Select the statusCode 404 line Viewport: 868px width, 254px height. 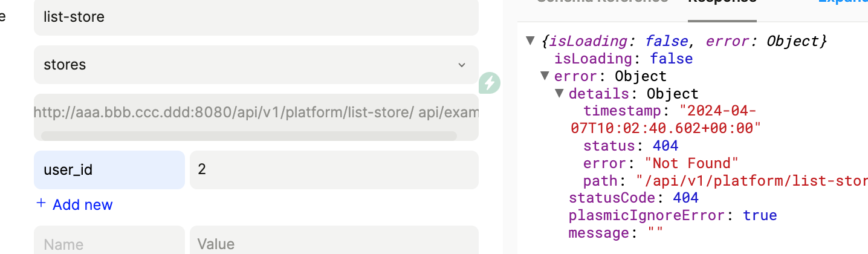point(633,198)
